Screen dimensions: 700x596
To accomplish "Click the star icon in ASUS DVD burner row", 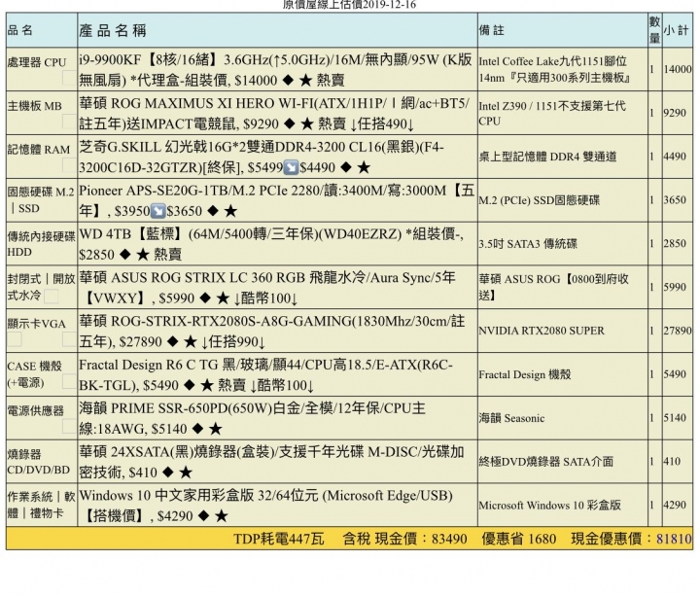I will point(186,473).
